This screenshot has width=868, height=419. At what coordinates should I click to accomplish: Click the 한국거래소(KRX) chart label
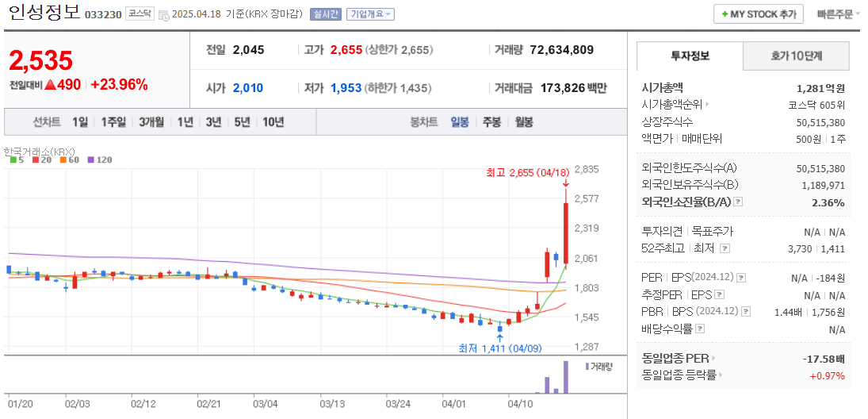tap(39, 151)
